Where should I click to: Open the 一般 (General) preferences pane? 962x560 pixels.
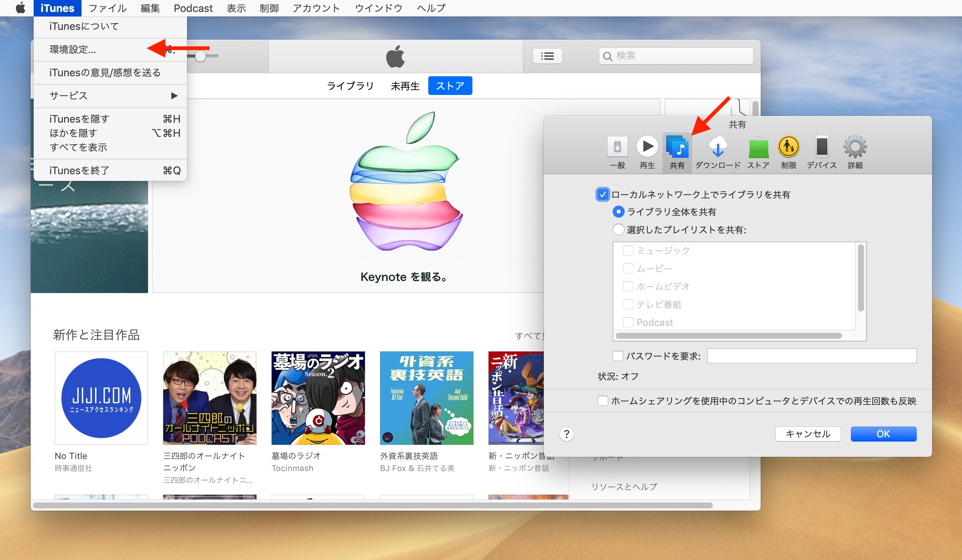(x=617, y=153)
